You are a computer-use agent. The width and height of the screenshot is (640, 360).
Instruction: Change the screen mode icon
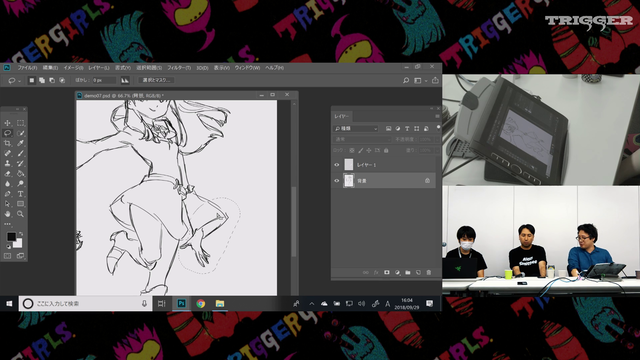click(x=20, y=256)
